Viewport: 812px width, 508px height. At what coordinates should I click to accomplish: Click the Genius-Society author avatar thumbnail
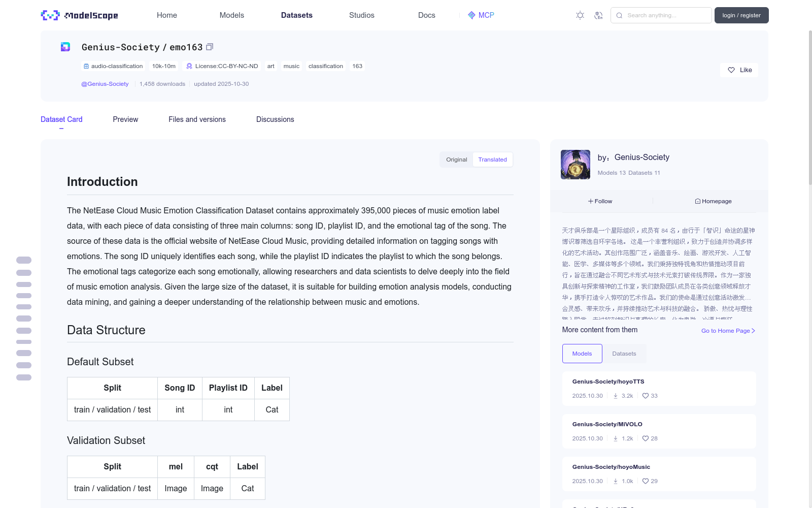pos(576,165)
